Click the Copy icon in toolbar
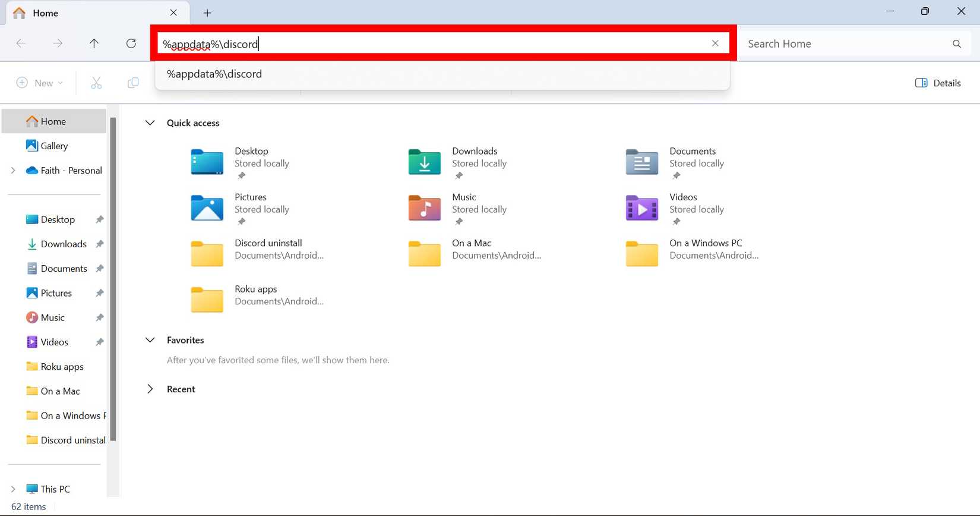Screen dimensions: 980x516 pos(133,83)
